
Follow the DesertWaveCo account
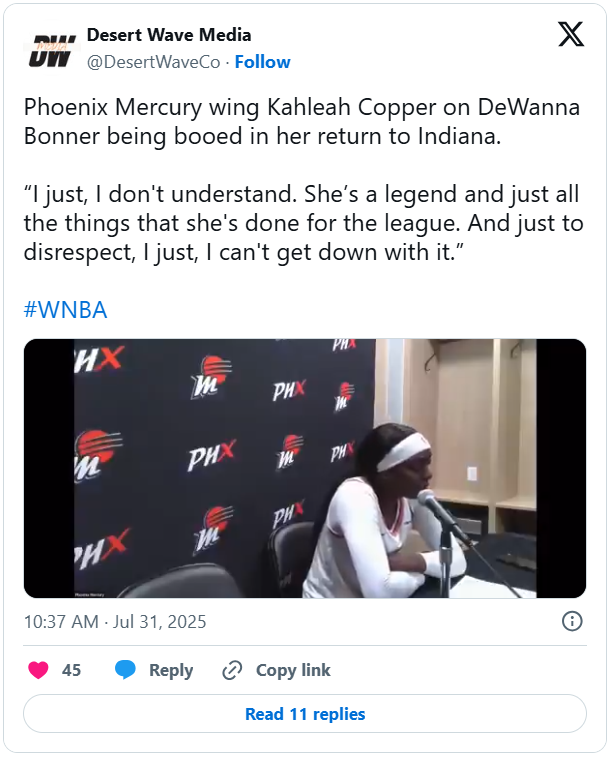262,62
